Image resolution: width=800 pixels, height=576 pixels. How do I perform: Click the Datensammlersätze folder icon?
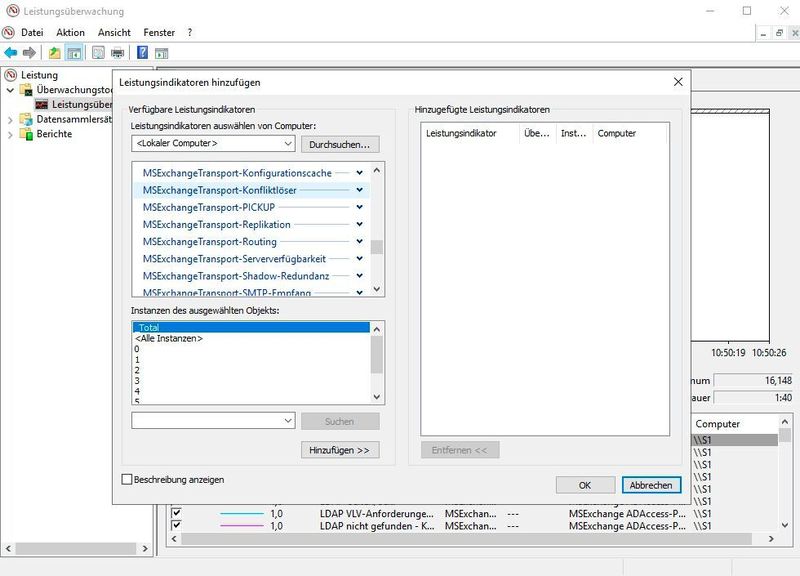(26, 119)
